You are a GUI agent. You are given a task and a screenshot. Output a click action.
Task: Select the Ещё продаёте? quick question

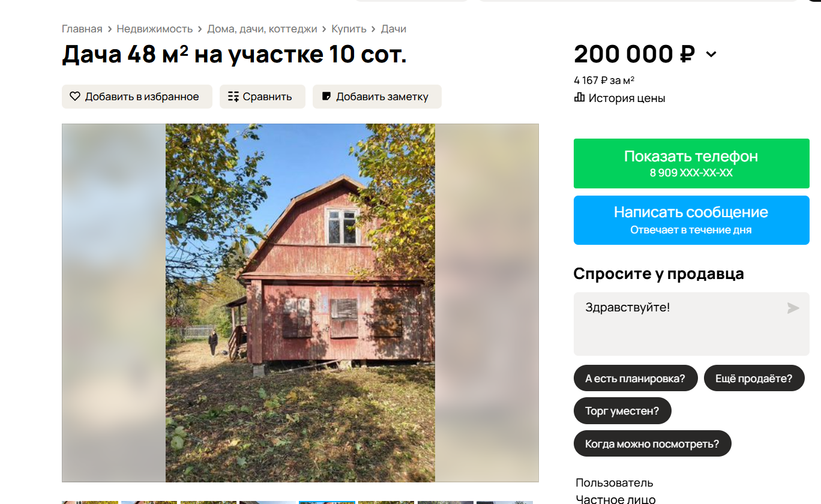(x=754, y=378)
